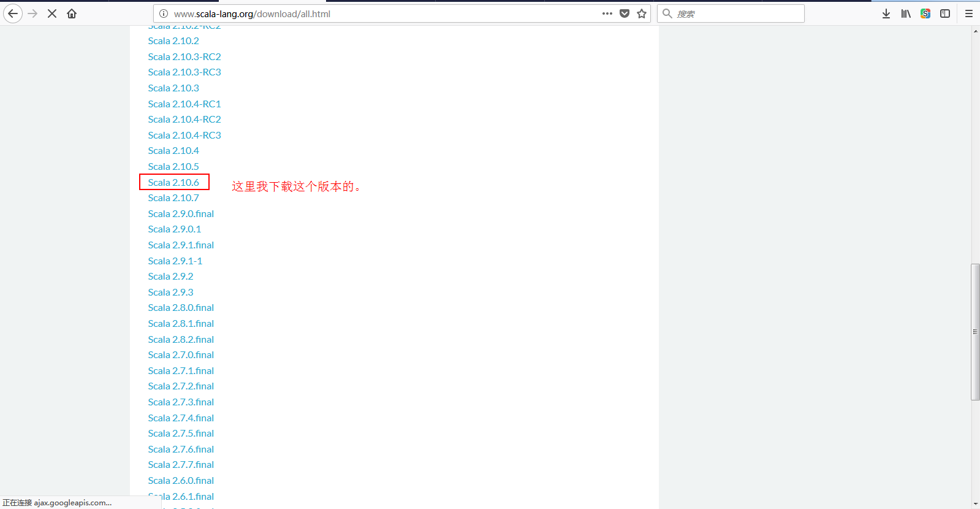Select the Scala 2.10.3-RC3 link

pyautogui.click(x=184, y=72)
